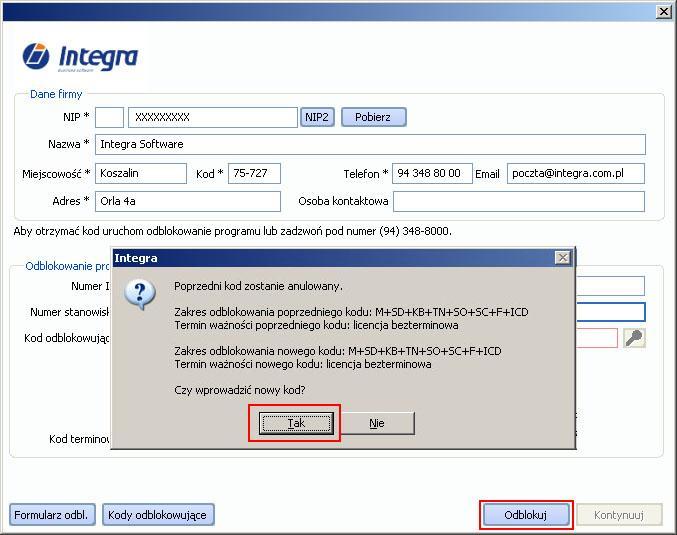The image size is (677, 535).
Task: Focus the NIP prefix field
Action: [109, 117]
